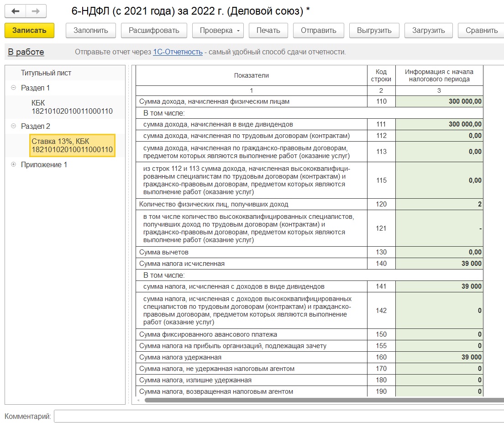Viewport: 504px width, 423px height.
Task: Click line 142 value cell
Action: click(439, 311)
